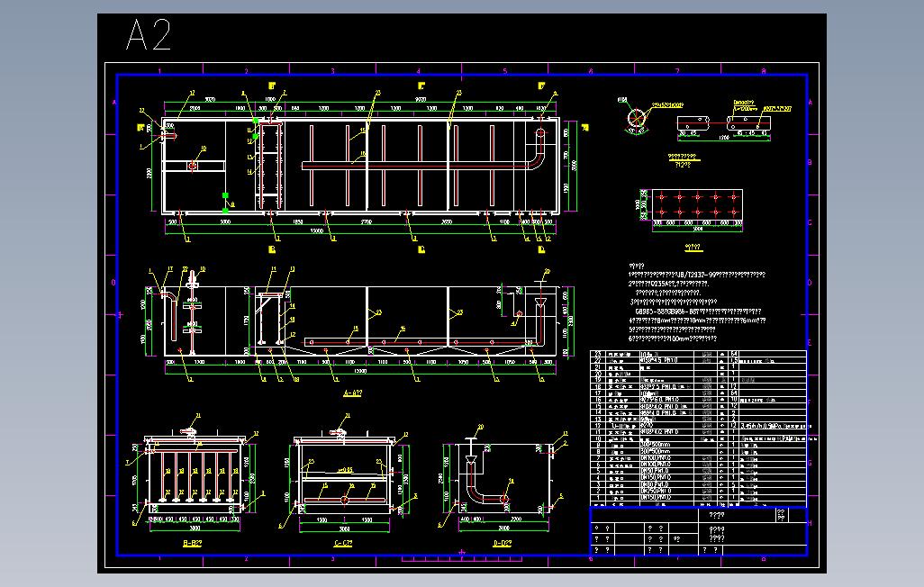Select the D-D section view title
This screenshot has width=924, height=587.
coord(502,544)
